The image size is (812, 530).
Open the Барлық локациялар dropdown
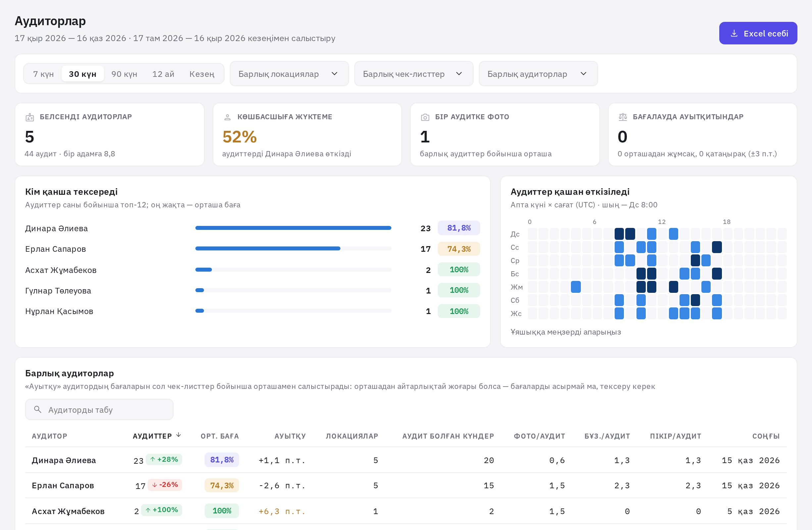tap(289, 74)
